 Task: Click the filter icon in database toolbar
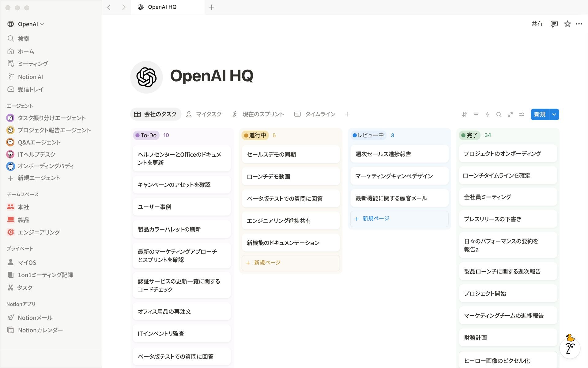tap(476, 114)
